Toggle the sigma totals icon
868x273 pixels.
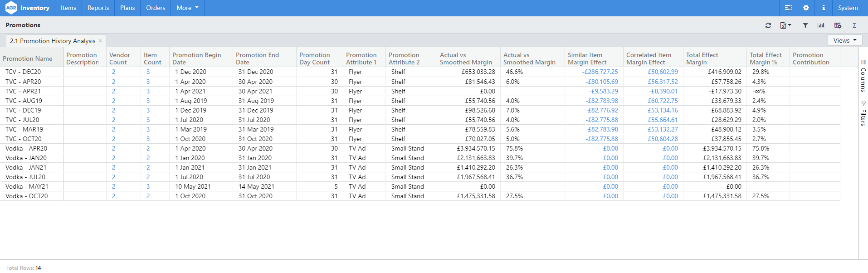pyautogui.click(x=854, y=25)
